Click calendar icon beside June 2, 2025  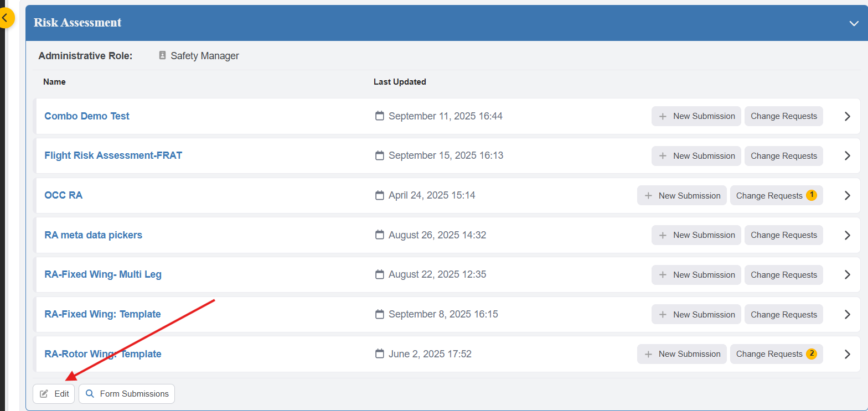(x=380, y=354)
